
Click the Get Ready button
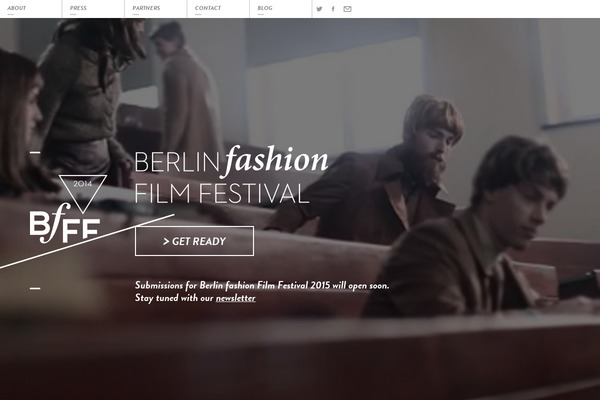pyautogui.click(x=194, y=241)
